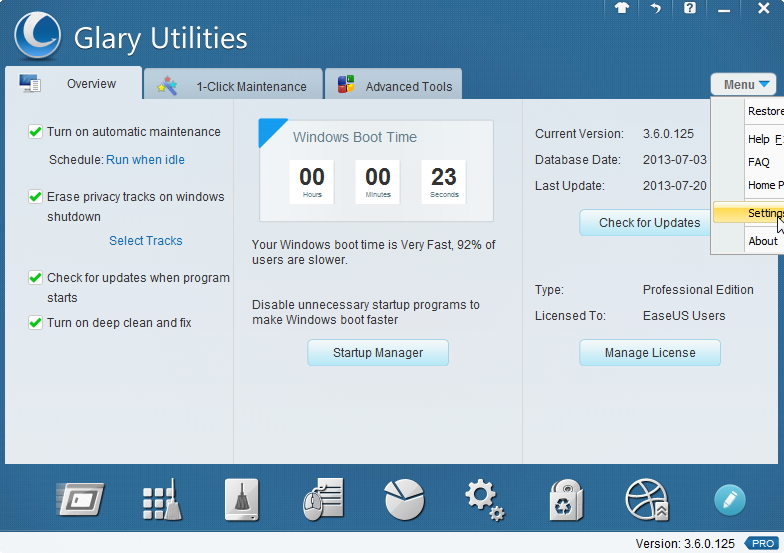Click the Manage License button

(650, 352)
